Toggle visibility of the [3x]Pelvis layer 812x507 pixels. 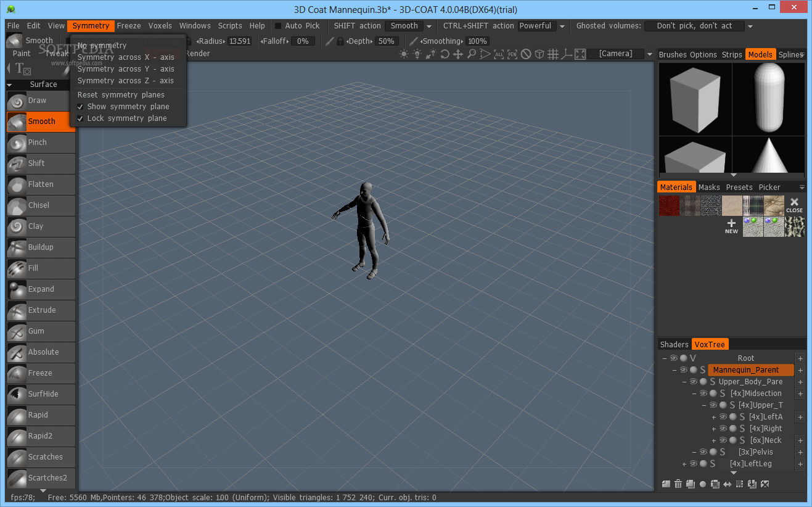703,452
